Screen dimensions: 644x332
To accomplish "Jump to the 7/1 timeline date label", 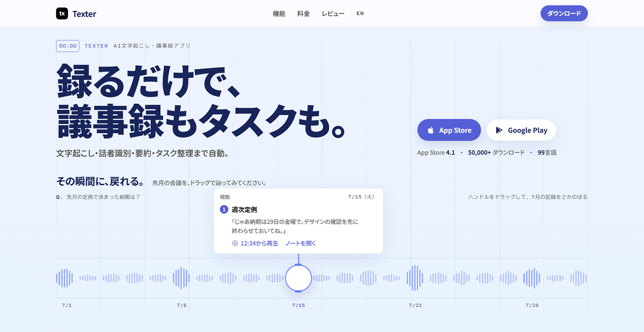I will (x=67, y=305).
